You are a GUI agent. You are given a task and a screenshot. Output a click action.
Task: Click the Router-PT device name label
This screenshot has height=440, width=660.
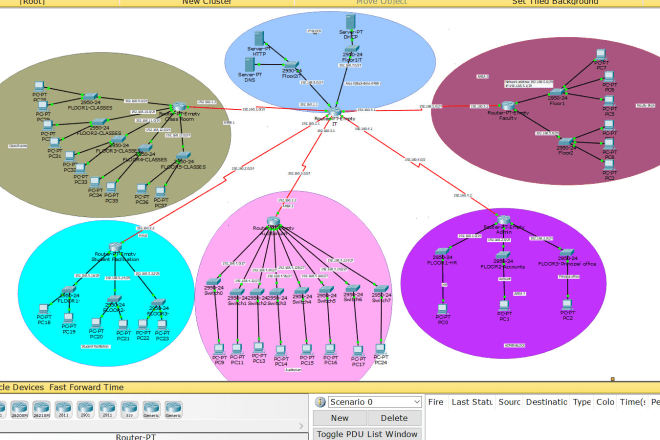pos(136,437)
